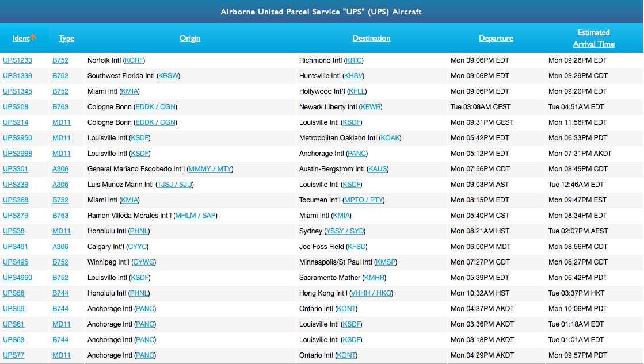Viewport: 644px width, 364px height.
Task: Open flight UPS379
Action: (x=16, y=216)
